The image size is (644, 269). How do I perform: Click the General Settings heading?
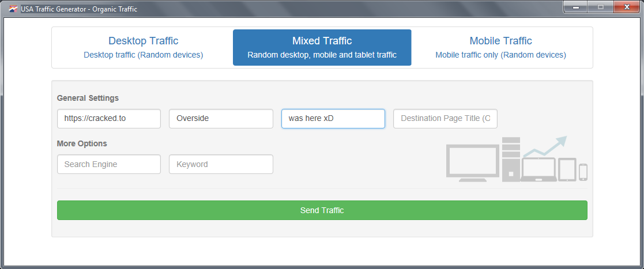click(x=88, y=98)
